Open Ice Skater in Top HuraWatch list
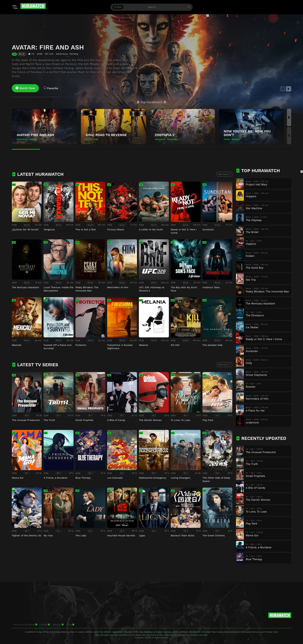This screenshot has height=644, width=303. [x=263, y=326]
